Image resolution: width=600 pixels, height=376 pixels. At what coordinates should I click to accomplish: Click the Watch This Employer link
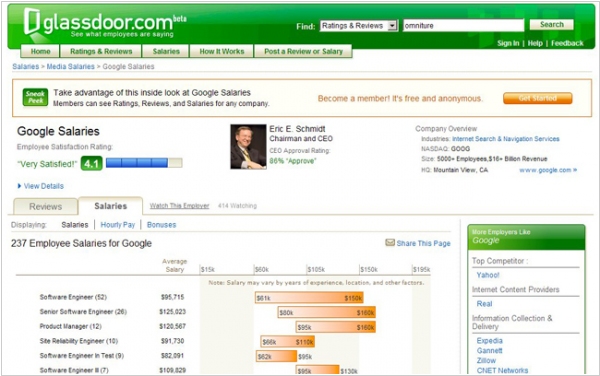coord(179,206)
